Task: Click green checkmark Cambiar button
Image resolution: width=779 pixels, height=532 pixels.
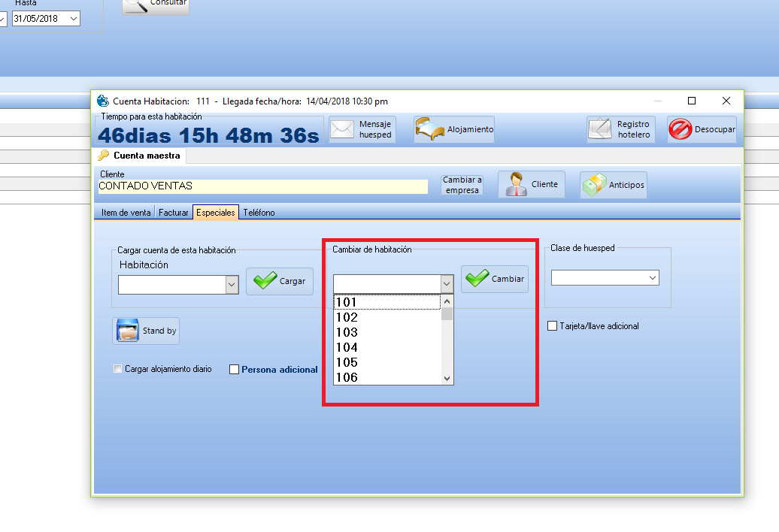Action: coord(477,279)
